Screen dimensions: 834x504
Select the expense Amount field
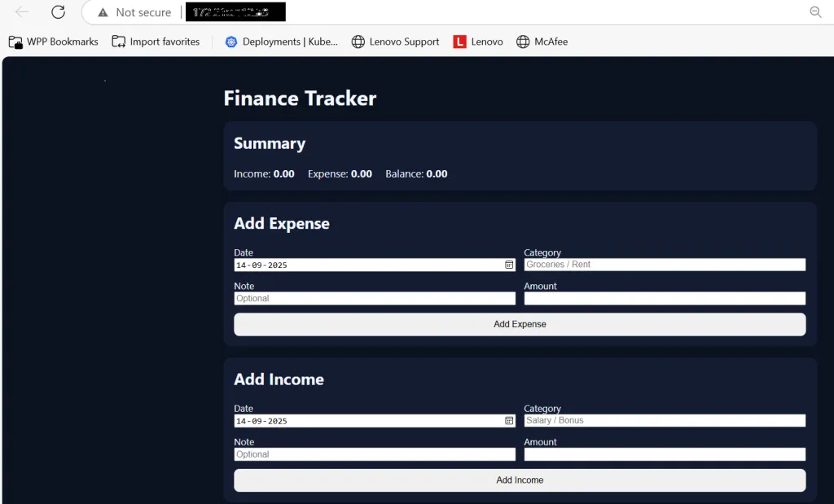(664, 298)
